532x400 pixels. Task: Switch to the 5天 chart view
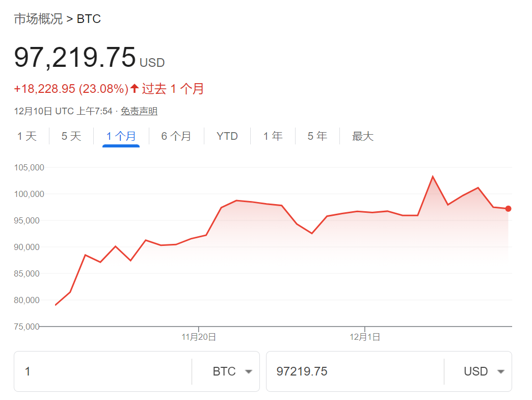tap(71, 136)
